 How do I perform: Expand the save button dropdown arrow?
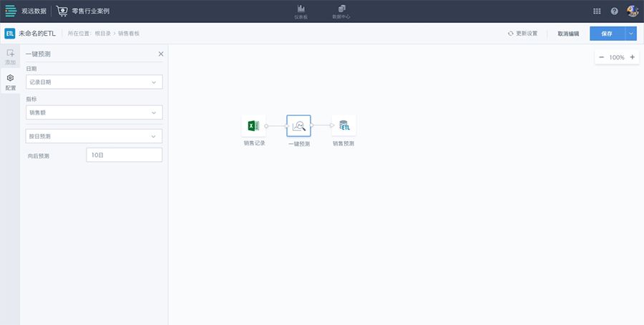coord(631,34)
